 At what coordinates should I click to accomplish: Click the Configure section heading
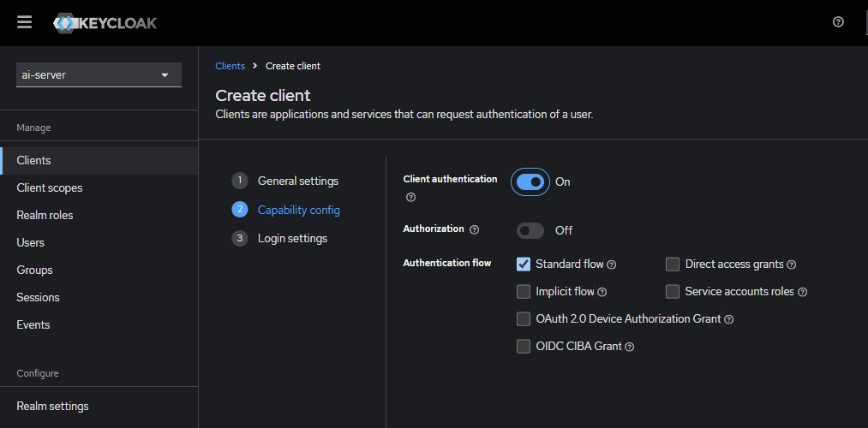38,373
